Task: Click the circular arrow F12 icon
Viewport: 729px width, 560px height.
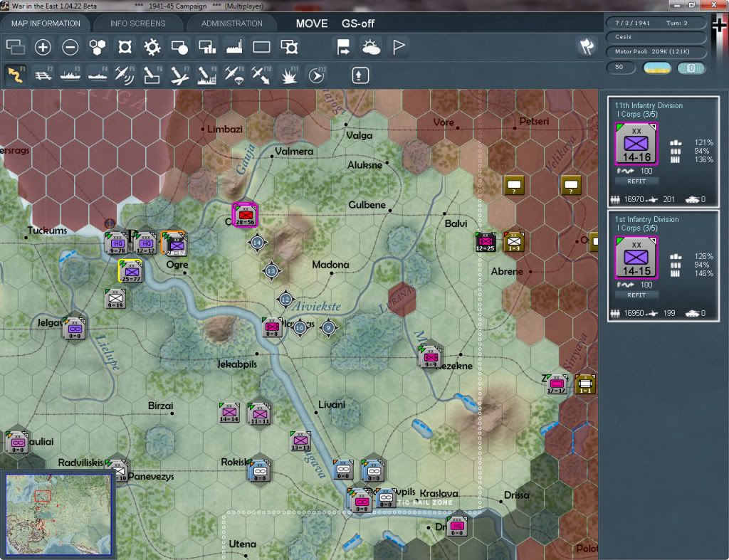Action: pos(316,75)
